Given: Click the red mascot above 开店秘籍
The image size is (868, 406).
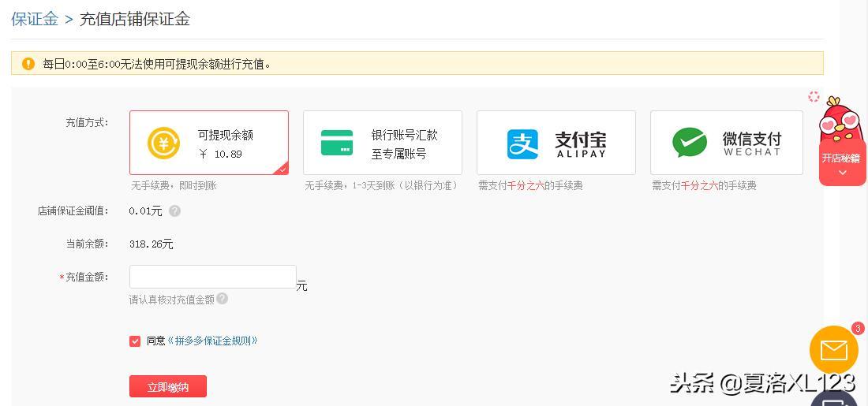Looking at the screenshot, I should [841, 118].
